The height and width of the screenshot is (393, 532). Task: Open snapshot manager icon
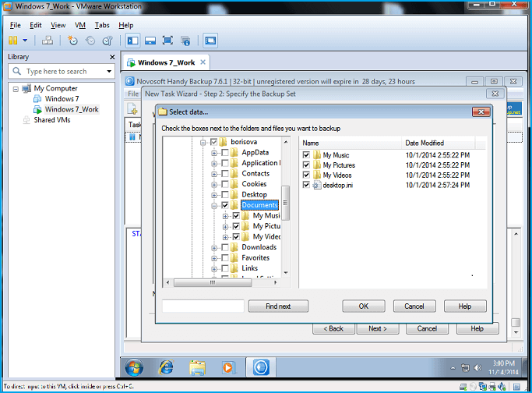pyautogui.click(x=107, y=41)
